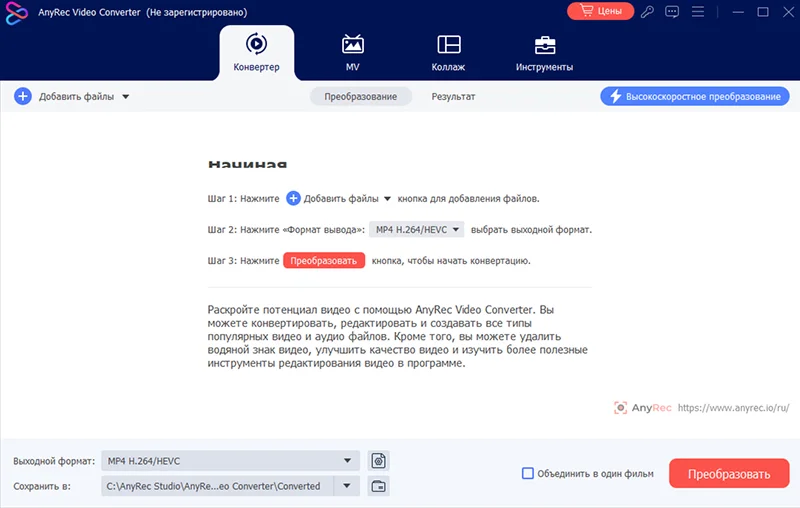Click the red Преобразовать button in Шаг 3
Image resolution: width=800 pixels, height=508 pixels.
(324, 261)
